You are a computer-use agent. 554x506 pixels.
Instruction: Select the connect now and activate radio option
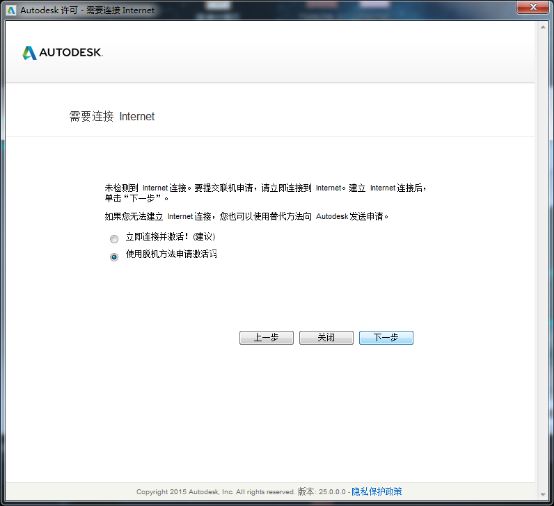click(114, 239)
